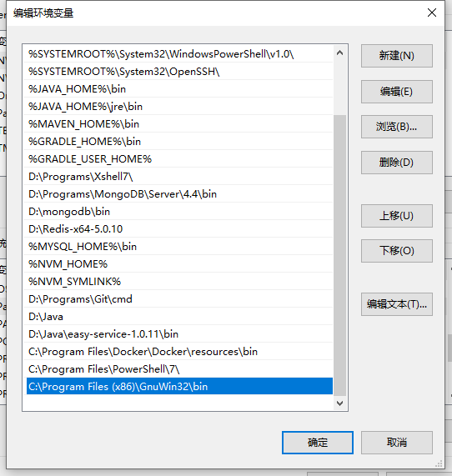
Task: Click the 新建(N) button
Action: (x=397, y=56)
